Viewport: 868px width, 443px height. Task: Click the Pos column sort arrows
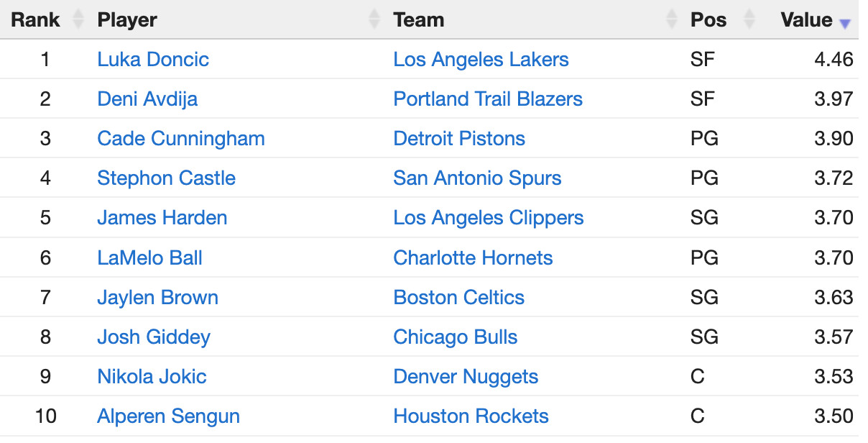click(749, 19)
